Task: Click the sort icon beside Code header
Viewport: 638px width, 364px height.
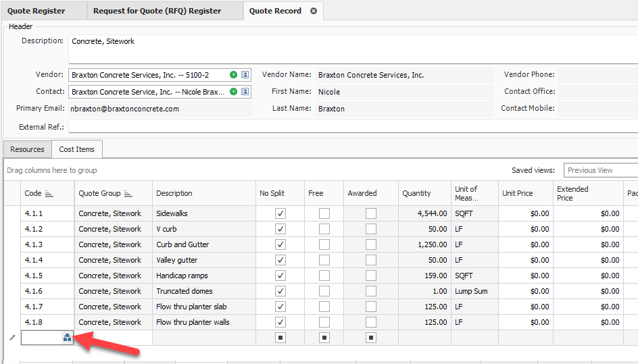Action: coord(49,194)
